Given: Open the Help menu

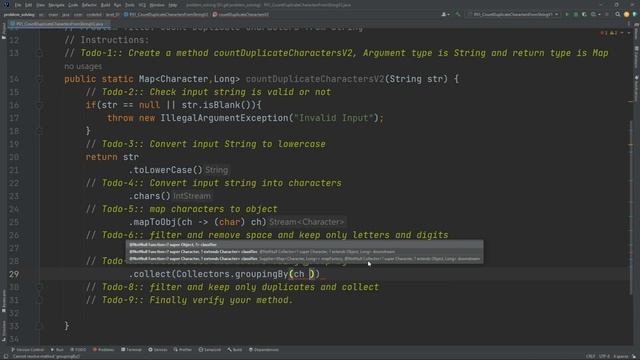Looking at the screenshot, I should pos(173,5).
